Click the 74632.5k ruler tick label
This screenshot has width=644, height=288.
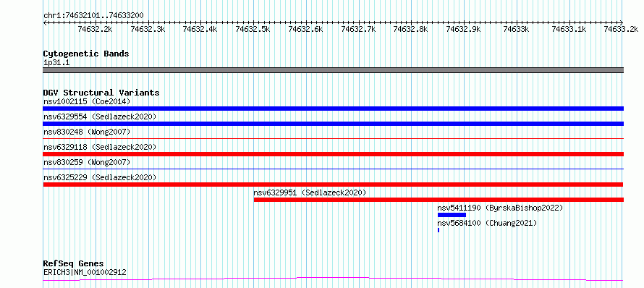[253, 29]
